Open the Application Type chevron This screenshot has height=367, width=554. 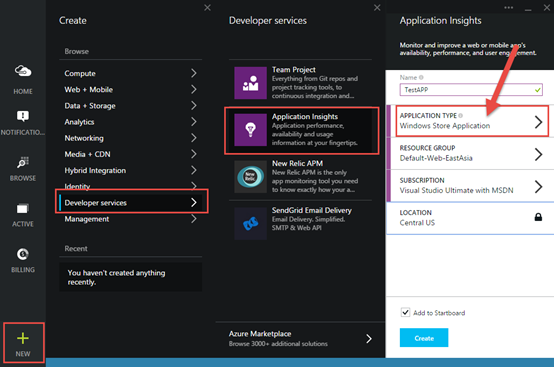click(x=538, y=122)
